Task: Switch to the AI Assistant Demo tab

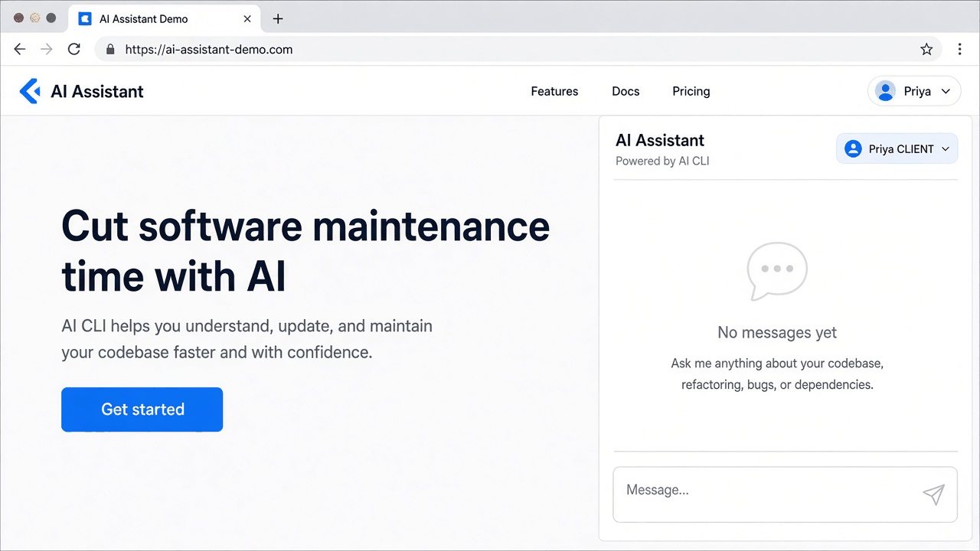Action: click(x=165, y=18)
